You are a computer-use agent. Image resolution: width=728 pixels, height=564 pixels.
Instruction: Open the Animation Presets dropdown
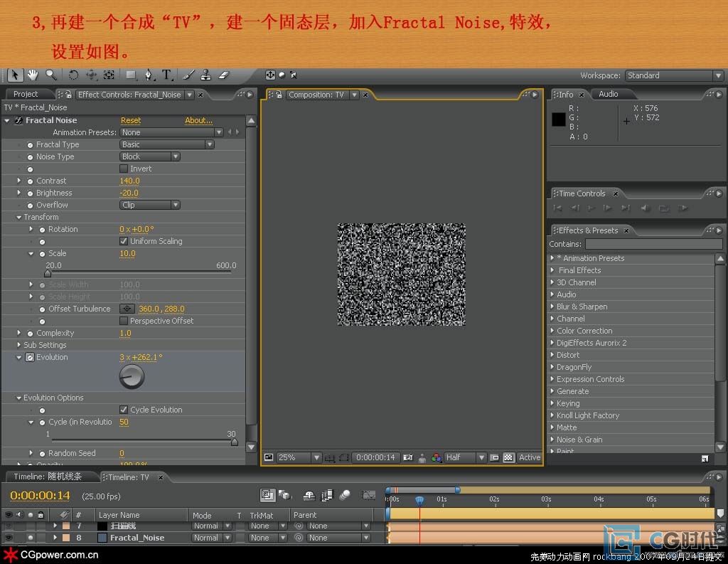click(171, 132)
